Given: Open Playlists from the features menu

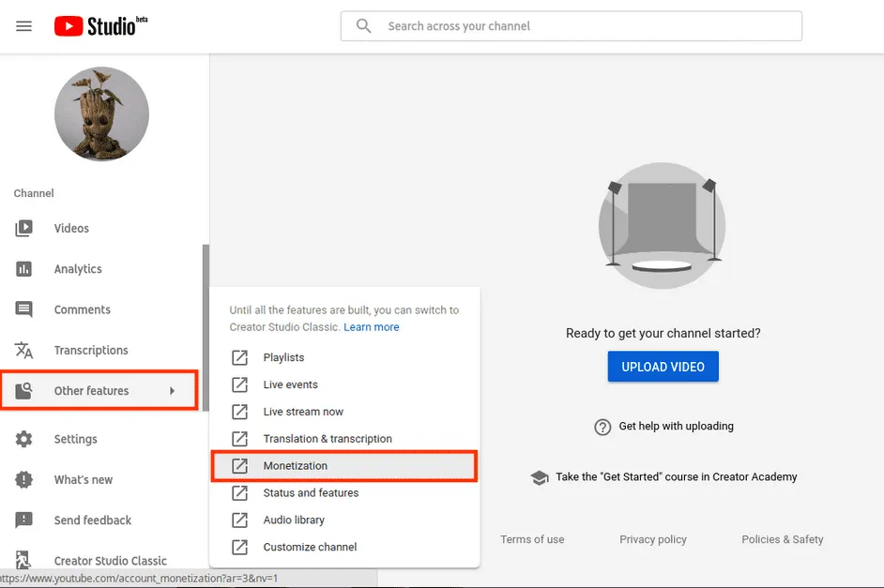Looking at the screenshot, I should click(284, 357).
